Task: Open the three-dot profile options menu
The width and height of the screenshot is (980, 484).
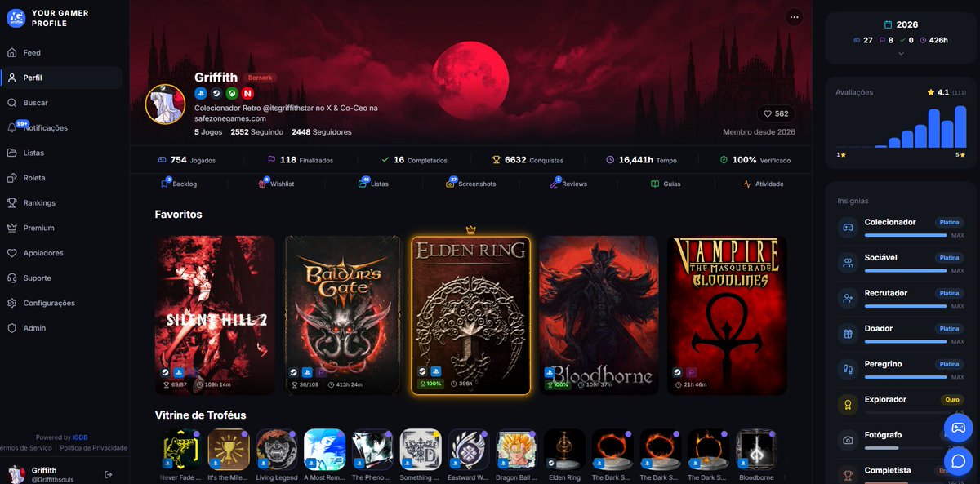Action: coord(794,17)
